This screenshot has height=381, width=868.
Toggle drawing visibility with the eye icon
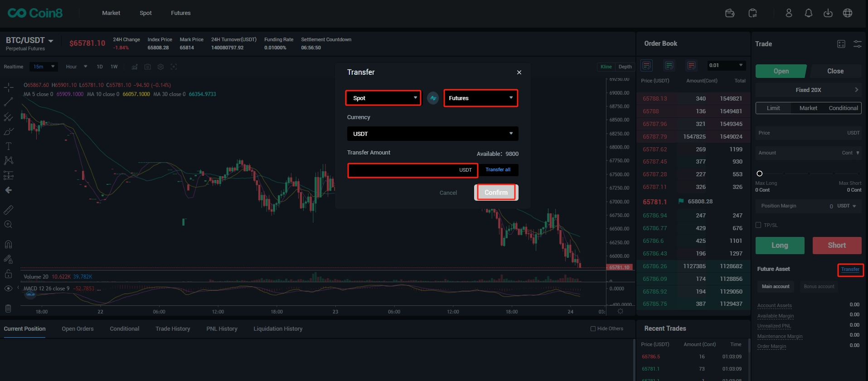tap(8, 289)
